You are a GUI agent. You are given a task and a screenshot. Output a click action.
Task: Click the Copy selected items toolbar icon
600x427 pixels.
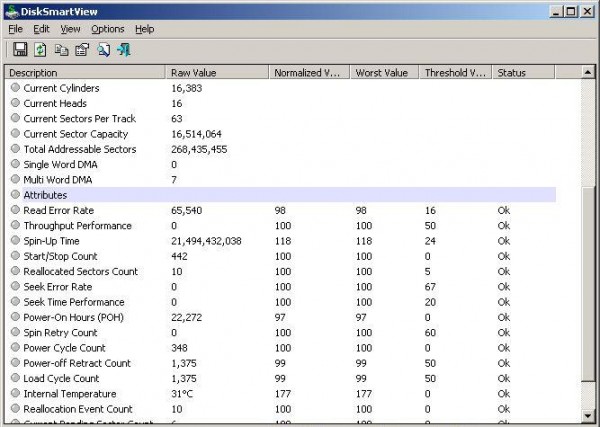tap(61, 50)
